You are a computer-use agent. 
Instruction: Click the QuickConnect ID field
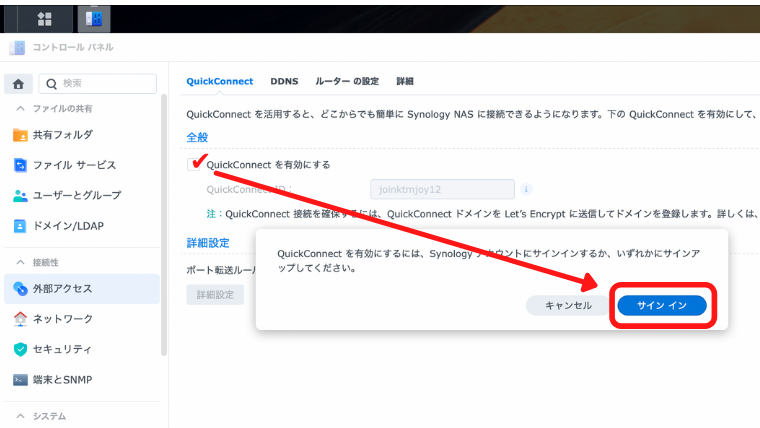click(x=442, y=189)
